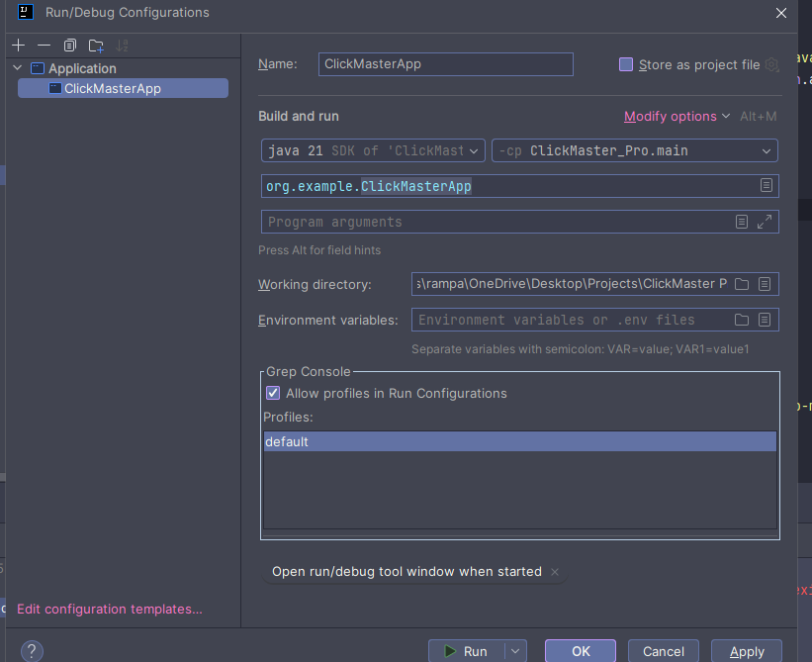The width and height of the screenshot is (812, 662).
Task: Click the Run button
Action: (466, 651)
